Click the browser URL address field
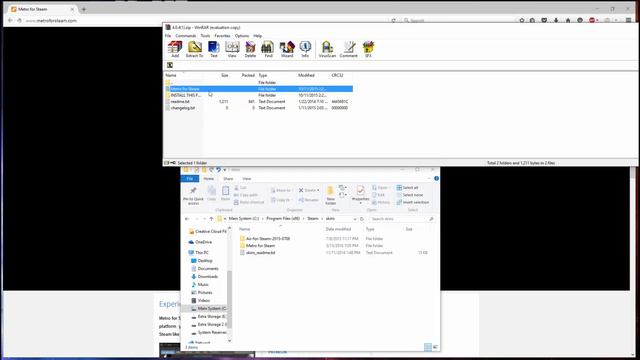The width and height of the screenshot is (640, 360). point(204,20)
